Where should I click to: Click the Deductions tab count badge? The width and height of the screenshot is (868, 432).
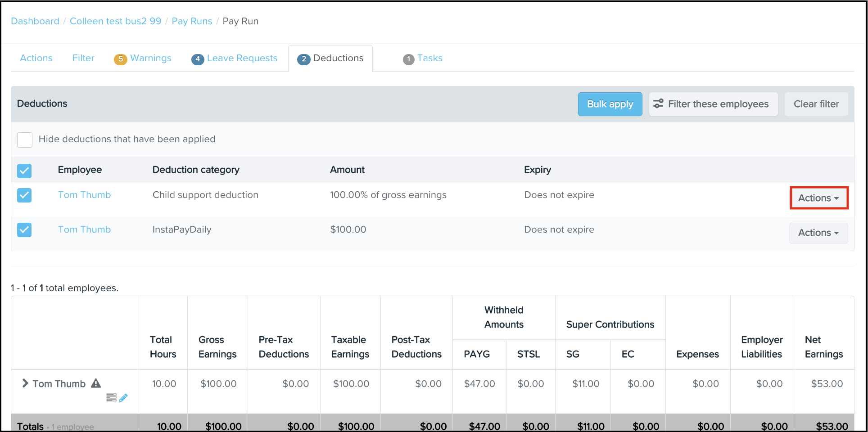pos(304,59)
